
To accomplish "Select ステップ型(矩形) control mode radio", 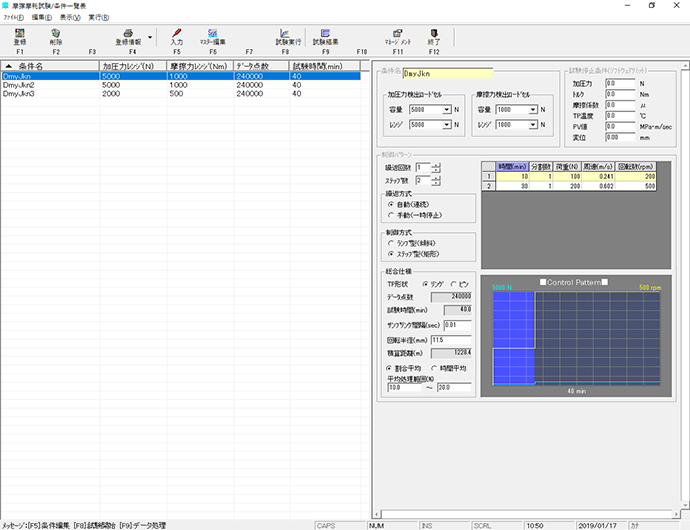I will point(391,254).
